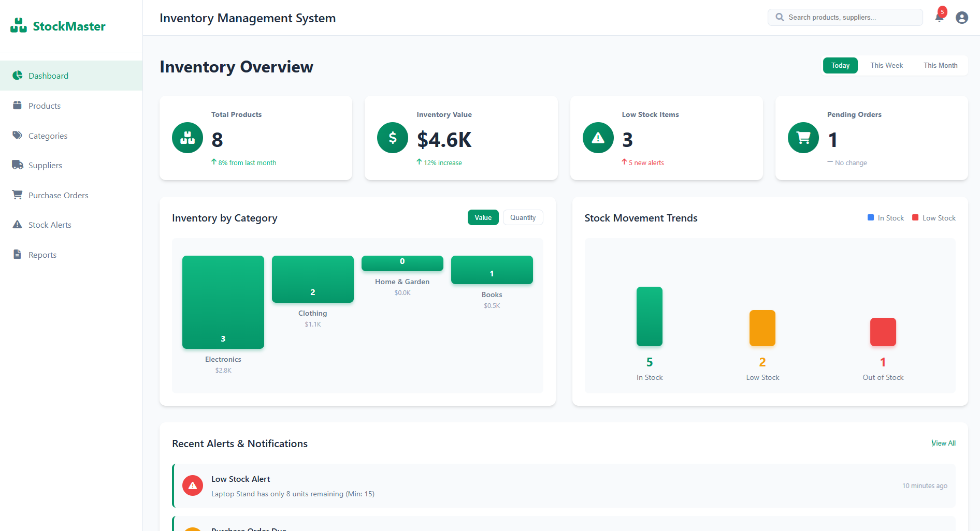Click the Purchase Orders cart icon
Screen dimensions: 980x531
coord(18,195)
